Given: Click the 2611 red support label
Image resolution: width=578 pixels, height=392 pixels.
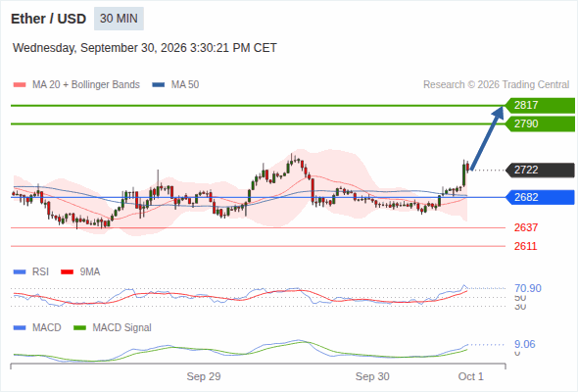Looking at the screenshot, I should coord(526,246).
